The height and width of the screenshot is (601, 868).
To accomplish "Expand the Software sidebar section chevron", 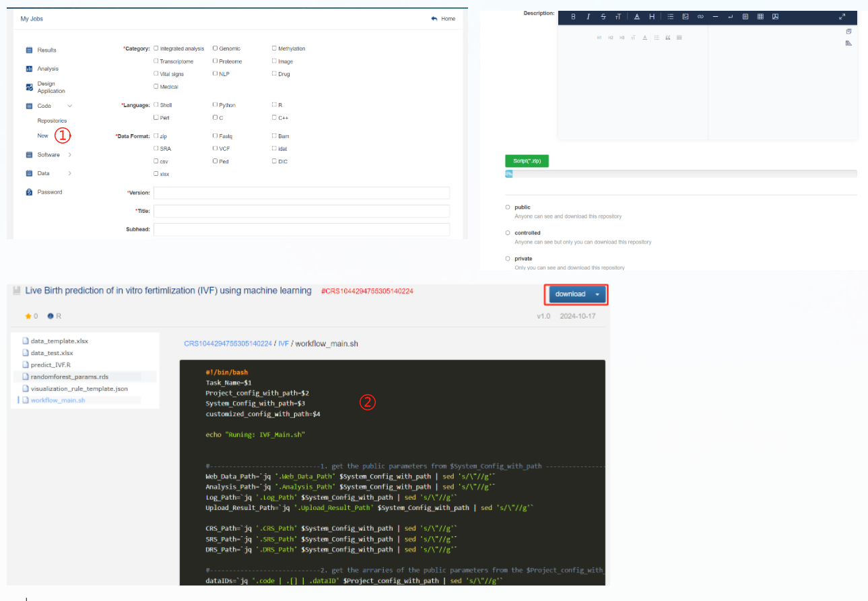I will (70, 155).
